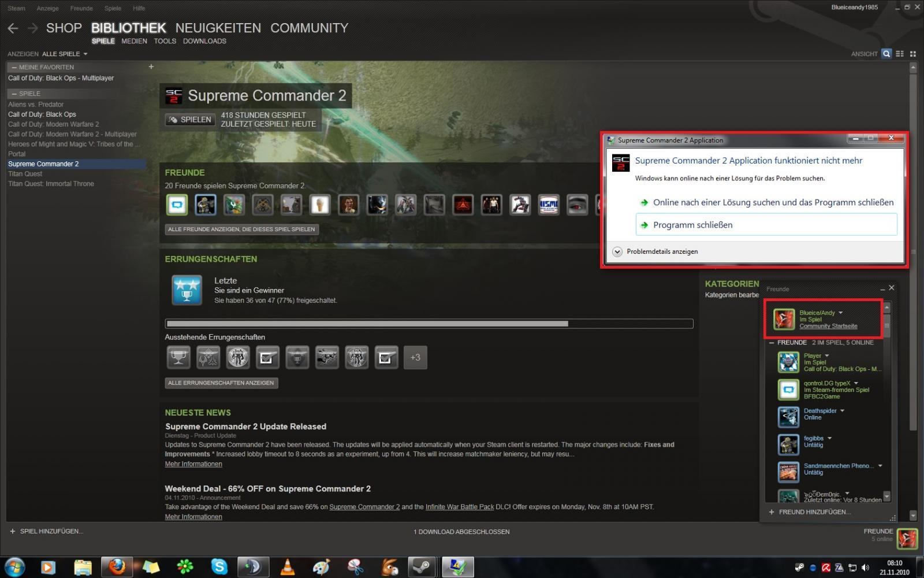Image resolution: width=924 pixels, height=578 pixels.
Task: Open dropdown arrow next to Deathspider
Action: tap(842, 411)
